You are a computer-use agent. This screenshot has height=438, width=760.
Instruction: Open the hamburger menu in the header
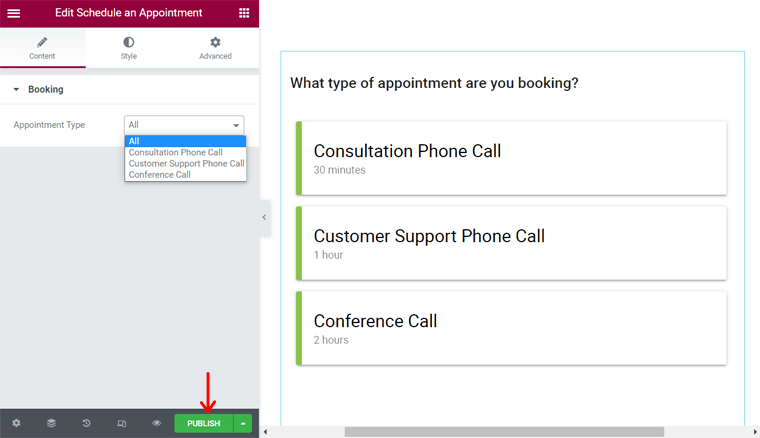pos(14,13)
